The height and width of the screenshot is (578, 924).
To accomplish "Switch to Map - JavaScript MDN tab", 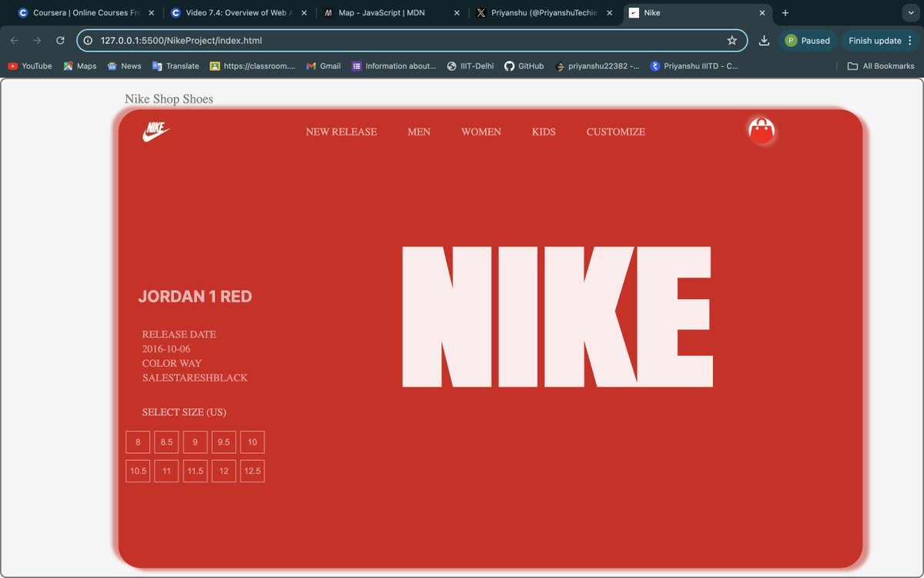I will (391, 13).
